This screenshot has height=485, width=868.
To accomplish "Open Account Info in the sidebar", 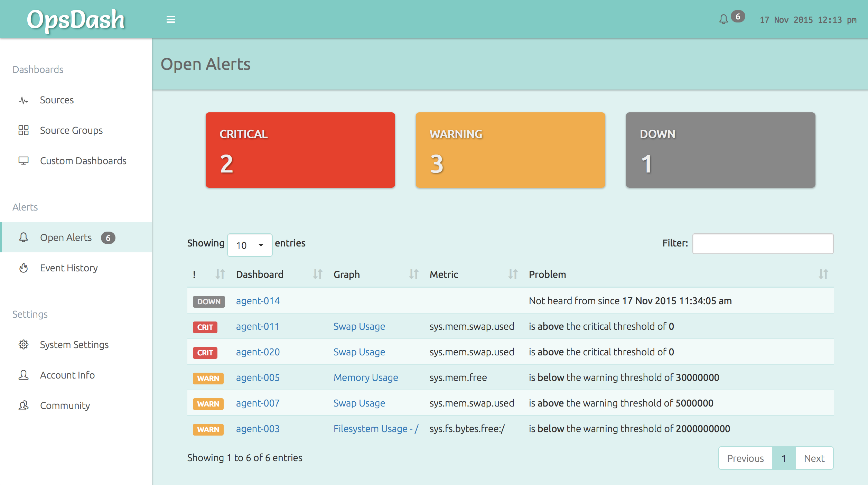I will point(76,375).
